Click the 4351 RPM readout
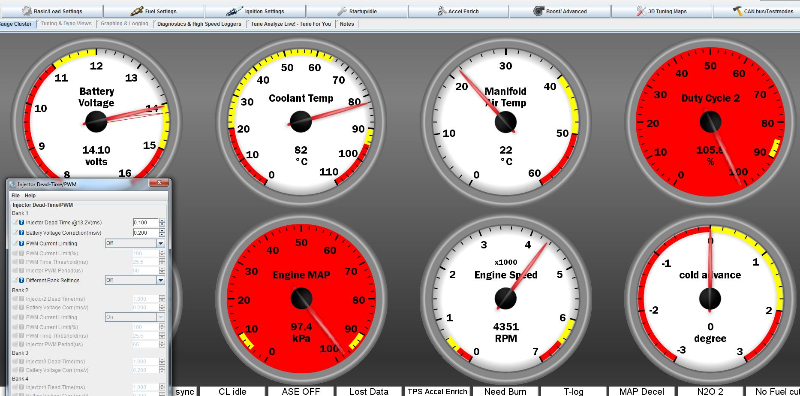This screenshot has height=396, width=800. tap(506, 332)
